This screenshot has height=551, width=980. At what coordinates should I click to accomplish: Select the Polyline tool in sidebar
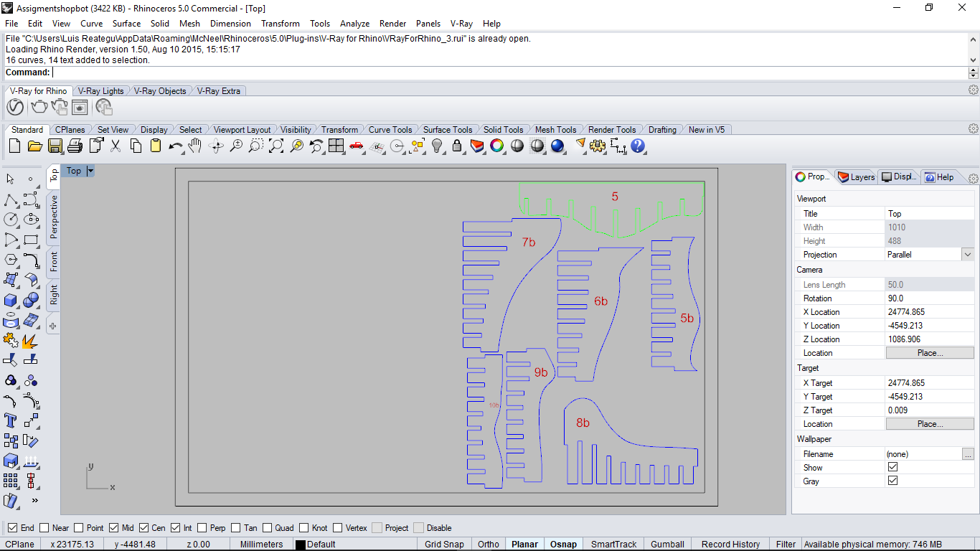[x=11, y=199]
